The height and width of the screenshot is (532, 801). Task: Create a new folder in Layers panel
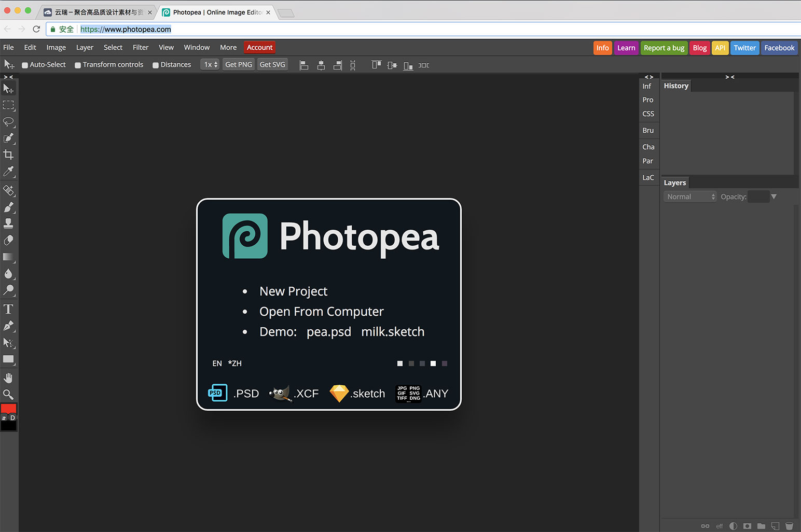click(761, 526)
